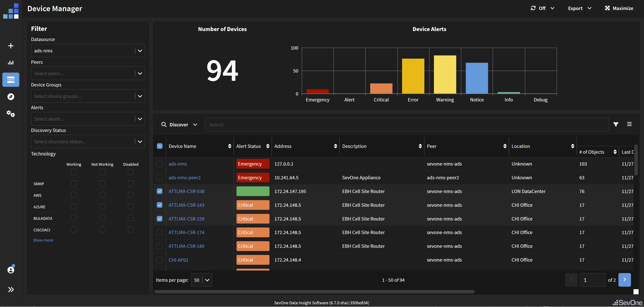The image size is (644, 307).
Task: Click the Maximize button
Action: pos(619,8)
